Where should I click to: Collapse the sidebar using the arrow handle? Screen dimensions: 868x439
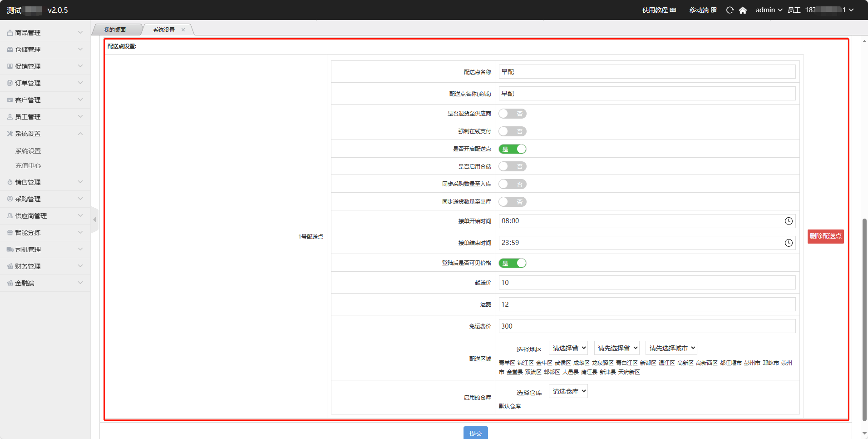pyautogui.click(x=94, y=220)
